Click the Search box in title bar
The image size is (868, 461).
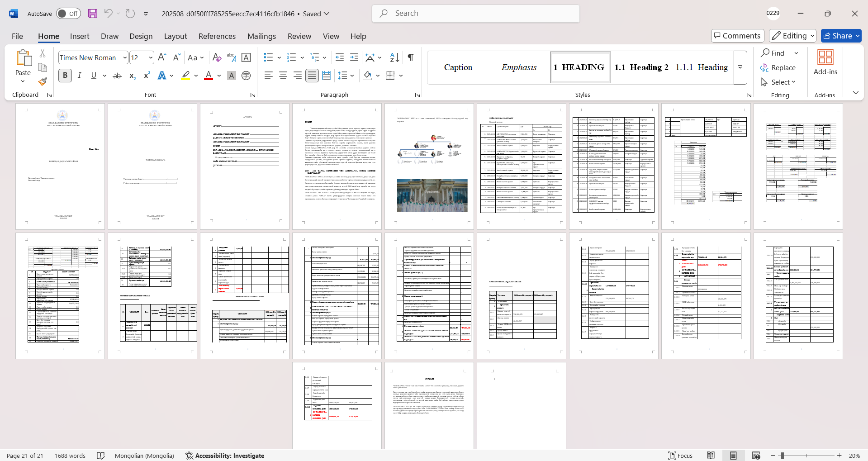[476, 14]
